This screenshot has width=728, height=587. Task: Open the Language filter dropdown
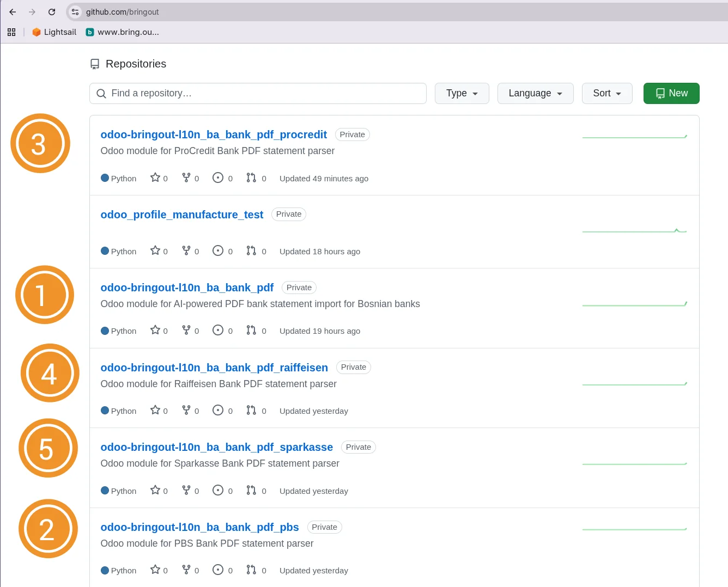535,93
